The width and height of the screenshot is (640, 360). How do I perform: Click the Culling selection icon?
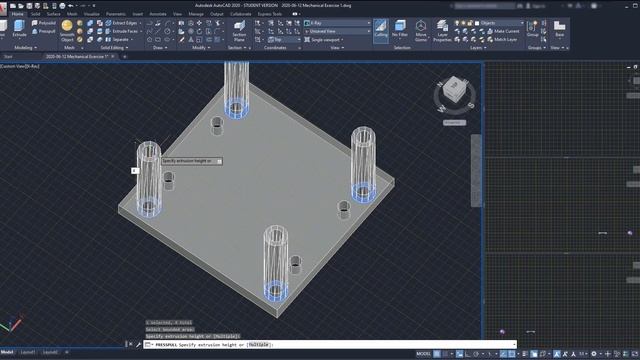[380, 30]
